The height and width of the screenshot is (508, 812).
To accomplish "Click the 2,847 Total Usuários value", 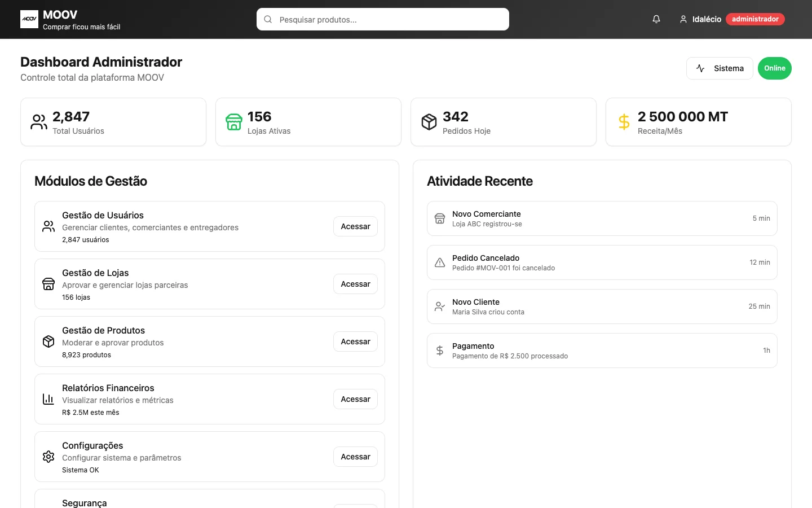I will point(71,117).
